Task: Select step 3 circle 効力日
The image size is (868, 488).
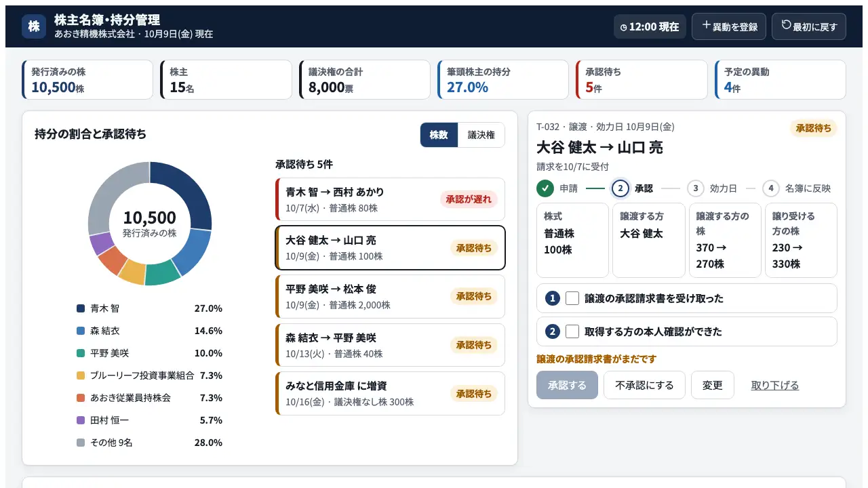Action: (x=695, y=188)
